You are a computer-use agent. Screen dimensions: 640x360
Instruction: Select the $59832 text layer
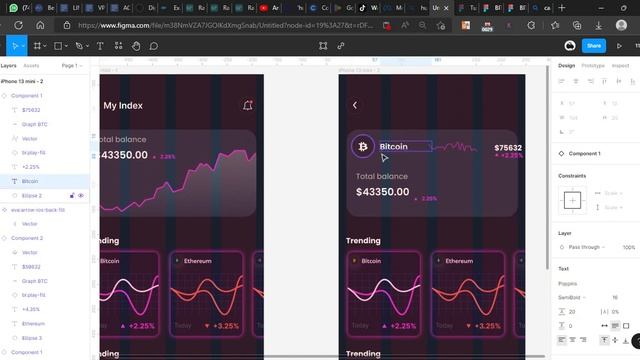click(x=31, y=267)
